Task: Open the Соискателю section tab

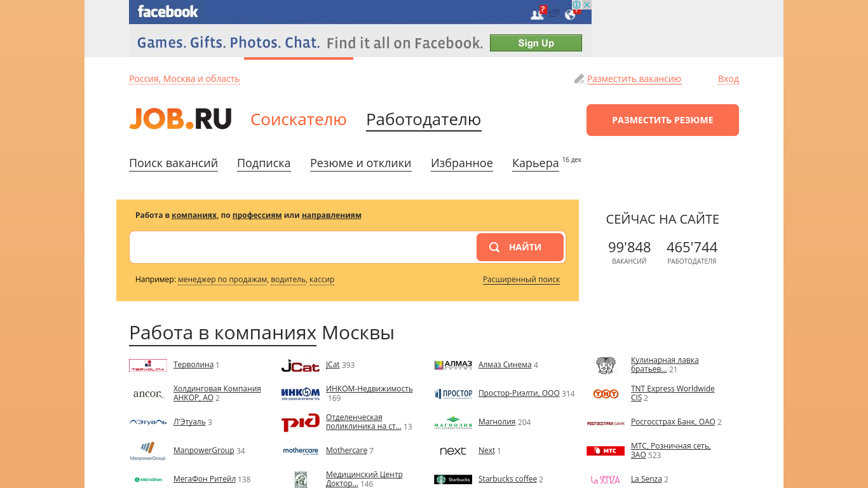Action: (299, 119)
